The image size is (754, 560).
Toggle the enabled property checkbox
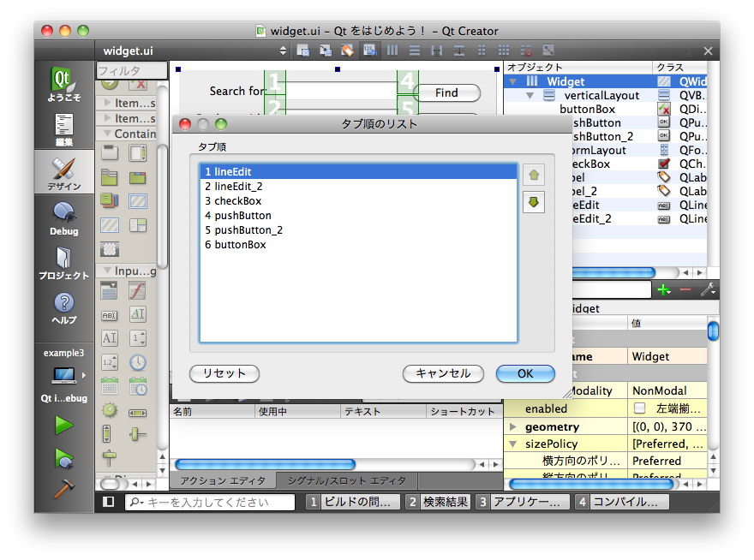(x=639, y=408)
